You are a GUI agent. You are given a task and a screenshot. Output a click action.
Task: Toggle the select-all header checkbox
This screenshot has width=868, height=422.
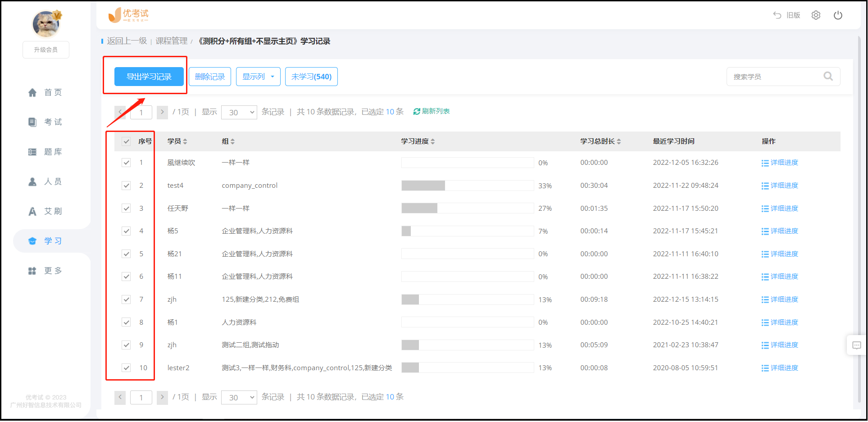coord(126,141)
